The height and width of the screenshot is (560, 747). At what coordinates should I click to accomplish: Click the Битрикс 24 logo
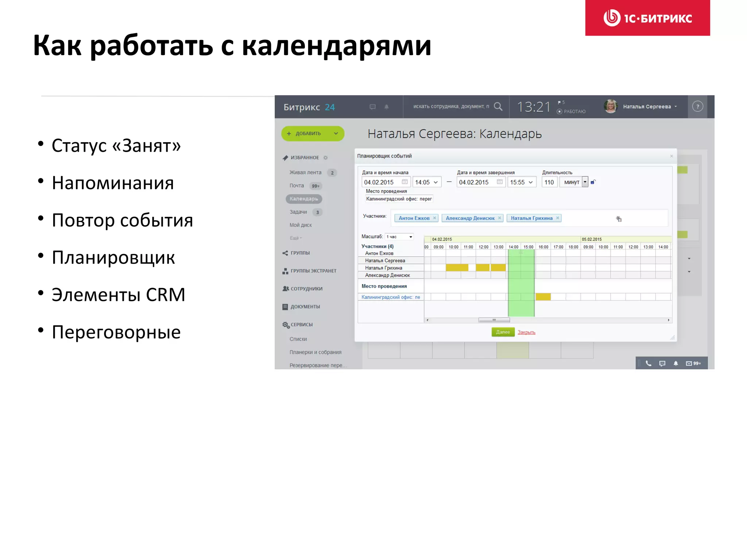[x=309, y=107]
